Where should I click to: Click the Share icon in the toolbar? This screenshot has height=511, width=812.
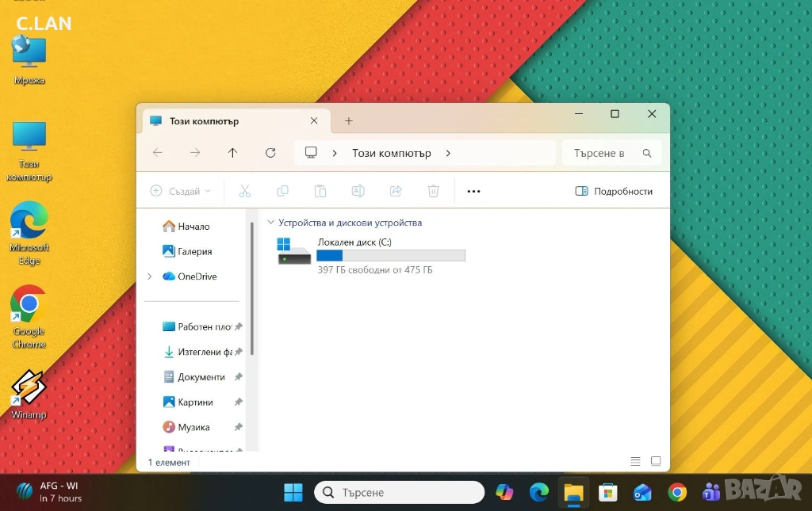pyautogui.click(x=396, y=191)
